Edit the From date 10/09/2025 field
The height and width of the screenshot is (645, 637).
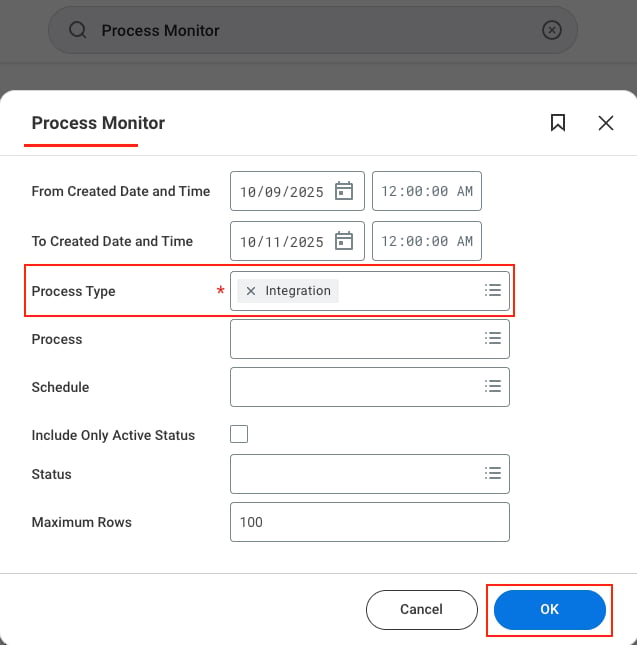tap(297, 191)
